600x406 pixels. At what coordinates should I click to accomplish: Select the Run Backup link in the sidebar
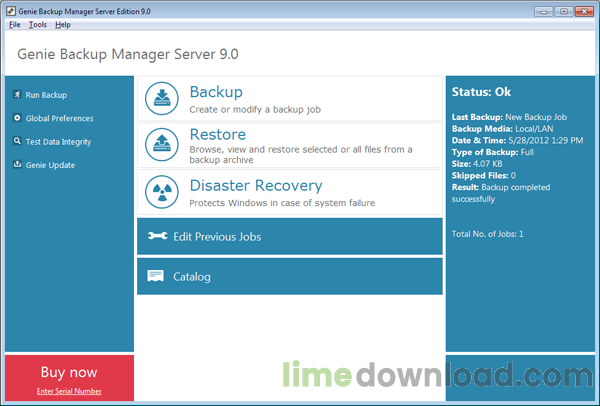pos(46,95)
